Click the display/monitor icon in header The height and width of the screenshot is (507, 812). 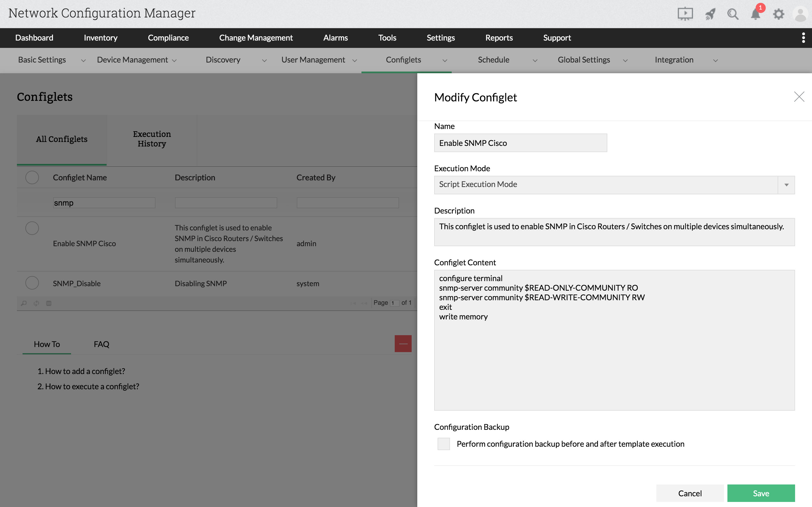[x=685, y=13]
